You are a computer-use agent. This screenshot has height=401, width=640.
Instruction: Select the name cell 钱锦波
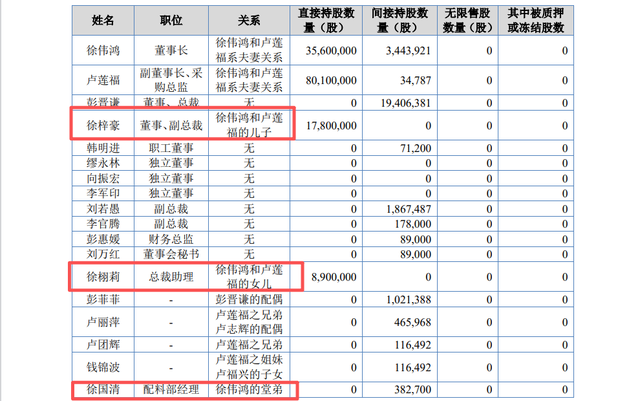tap(103, 367)
